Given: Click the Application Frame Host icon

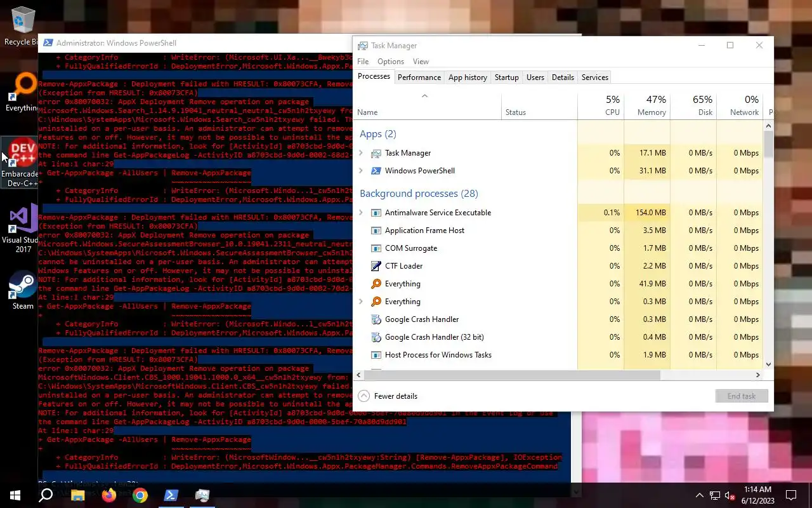Looking at the screenshot, I should (376, 231).
